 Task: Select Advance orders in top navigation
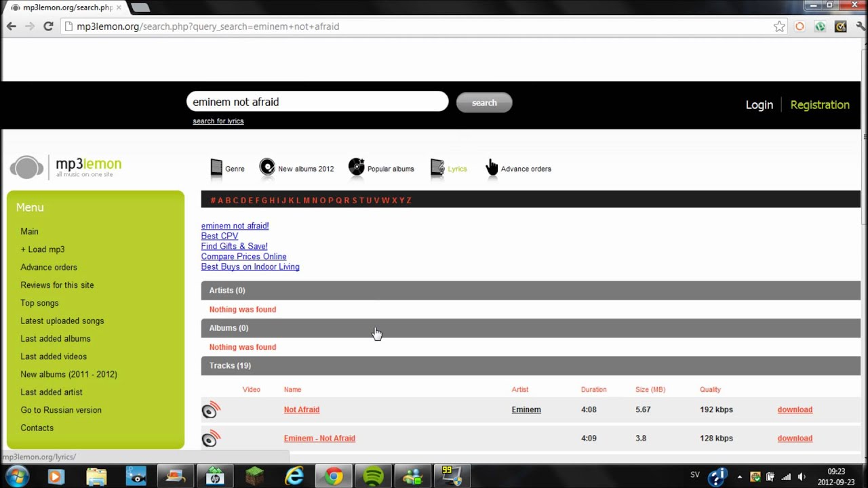coord(526,169)
